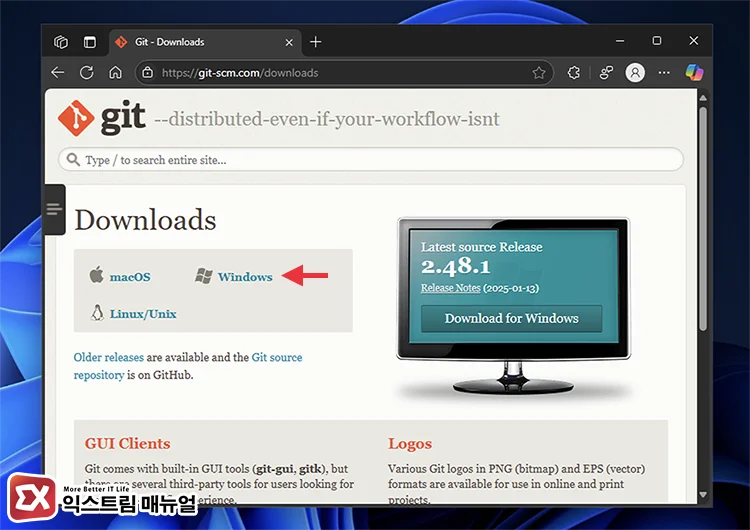The image size is (750, 530).
Task: Launch Copilot from toolbar icon
Action: point(694,73)
